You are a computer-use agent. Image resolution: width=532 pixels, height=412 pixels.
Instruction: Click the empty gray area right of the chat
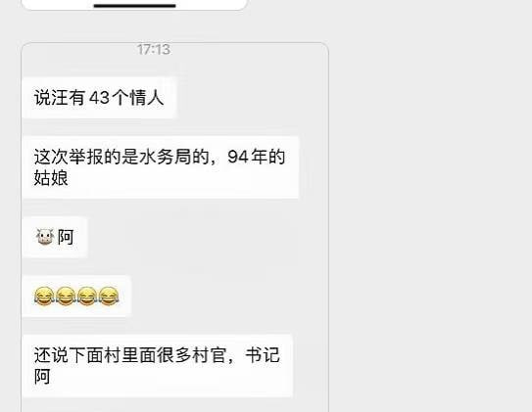pos(429,206)
